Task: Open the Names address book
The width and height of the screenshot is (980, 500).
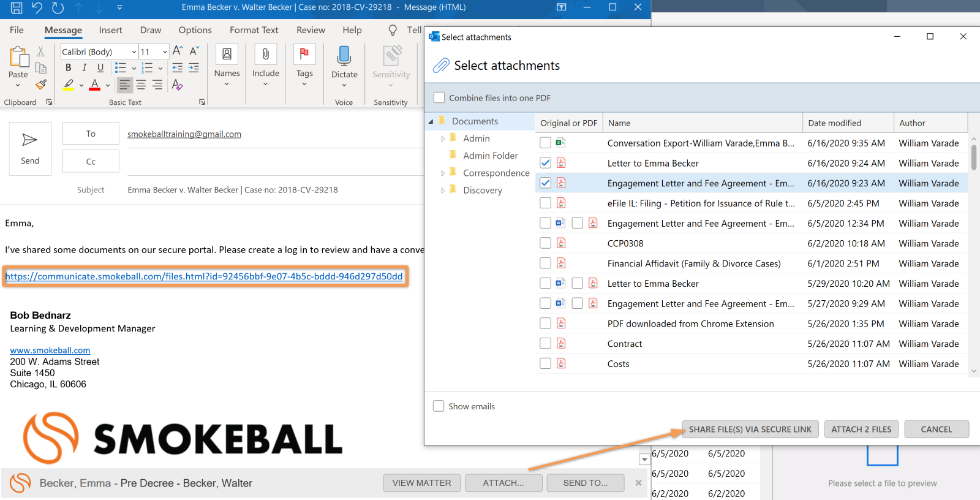Action: tap(227, 54)
